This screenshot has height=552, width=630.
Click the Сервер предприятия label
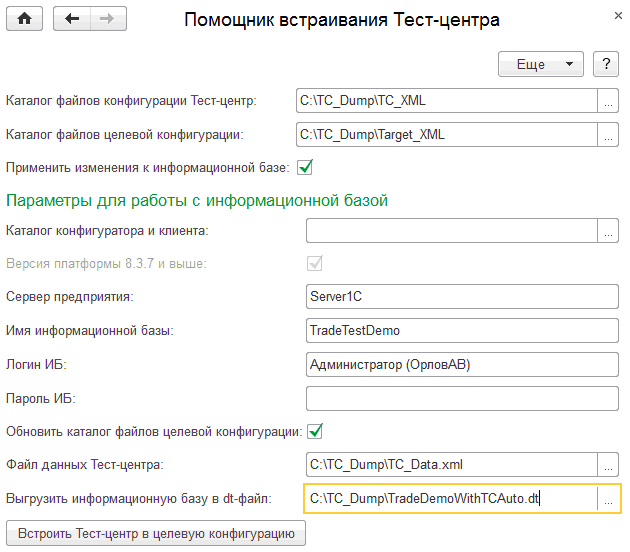(x=70, y=296)
